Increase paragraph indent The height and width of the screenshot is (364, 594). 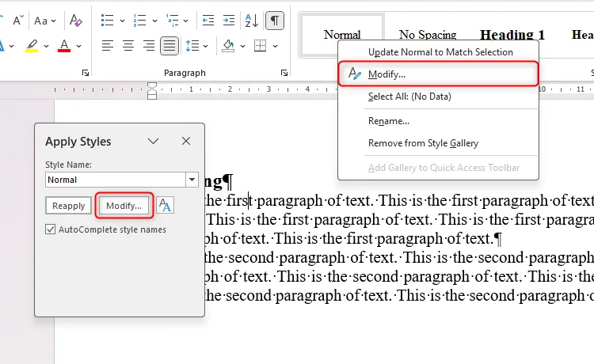pos(228,21)
